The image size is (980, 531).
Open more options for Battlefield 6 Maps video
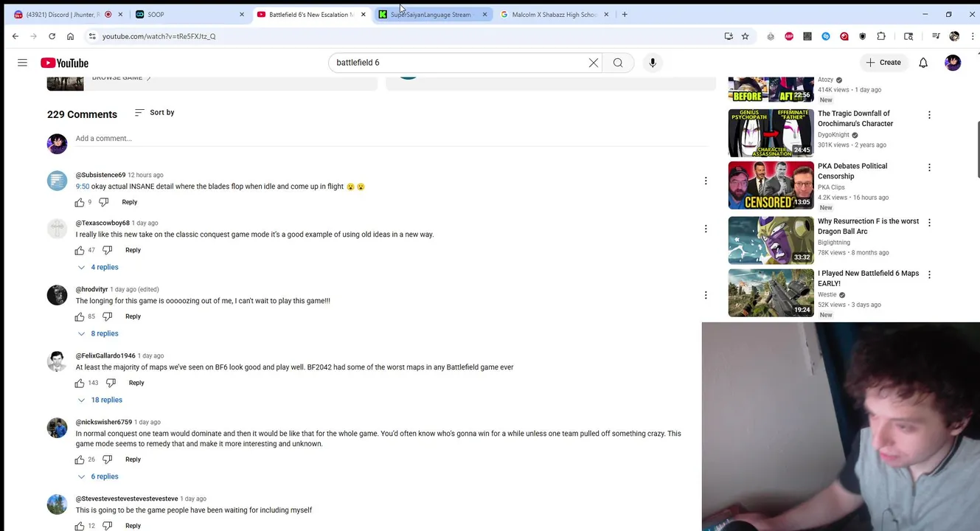[929, 274]
